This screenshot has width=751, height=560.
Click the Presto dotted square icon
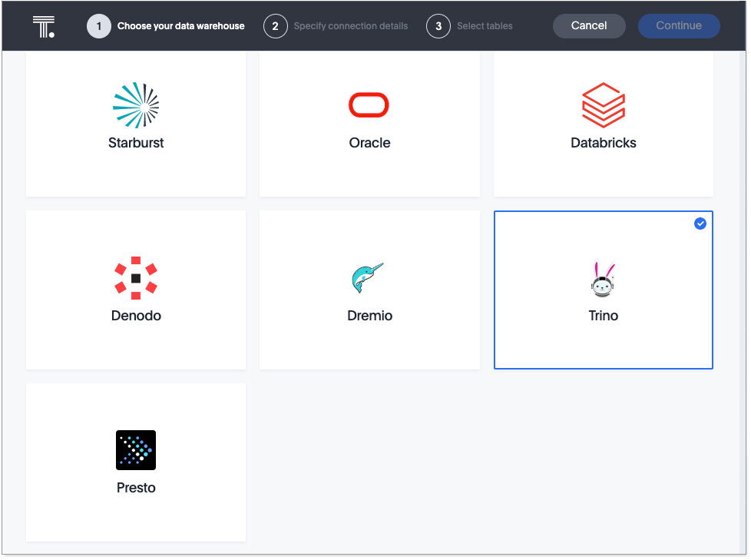[x=136, y=450]
